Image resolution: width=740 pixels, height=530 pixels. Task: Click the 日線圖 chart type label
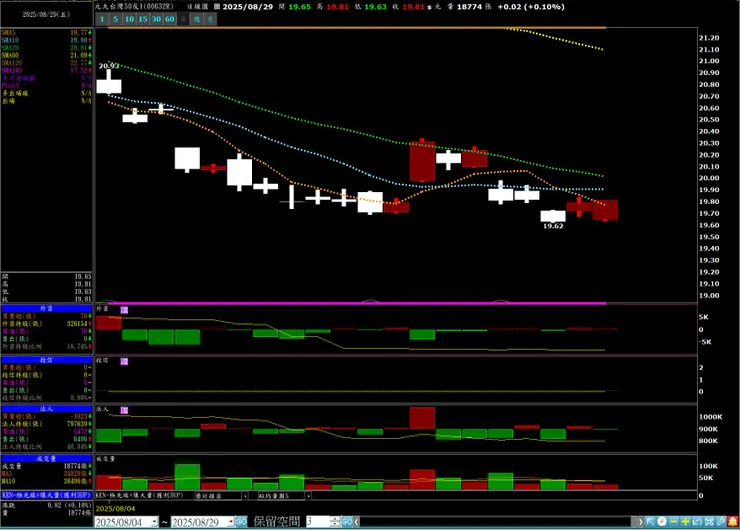pos(197,7)
